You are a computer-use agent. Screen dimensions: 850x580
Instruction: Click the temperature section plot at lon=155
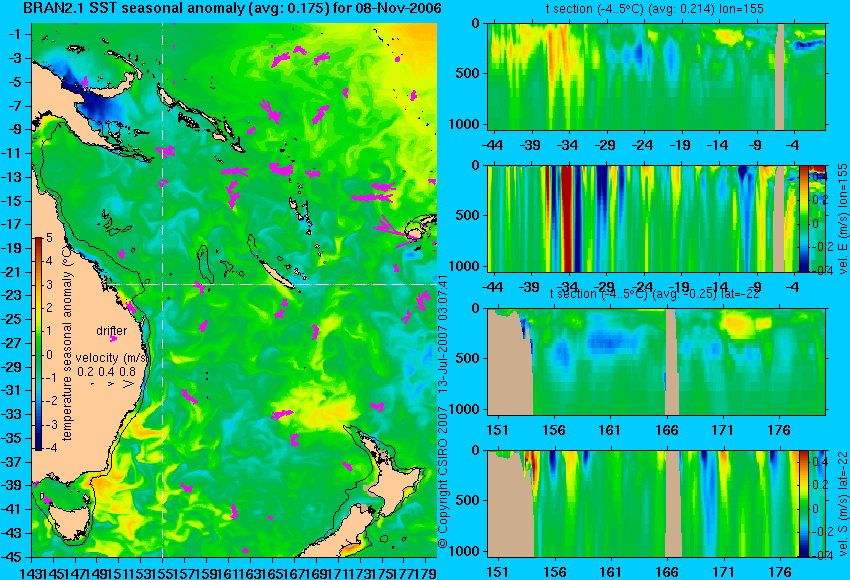coord(656,76)
